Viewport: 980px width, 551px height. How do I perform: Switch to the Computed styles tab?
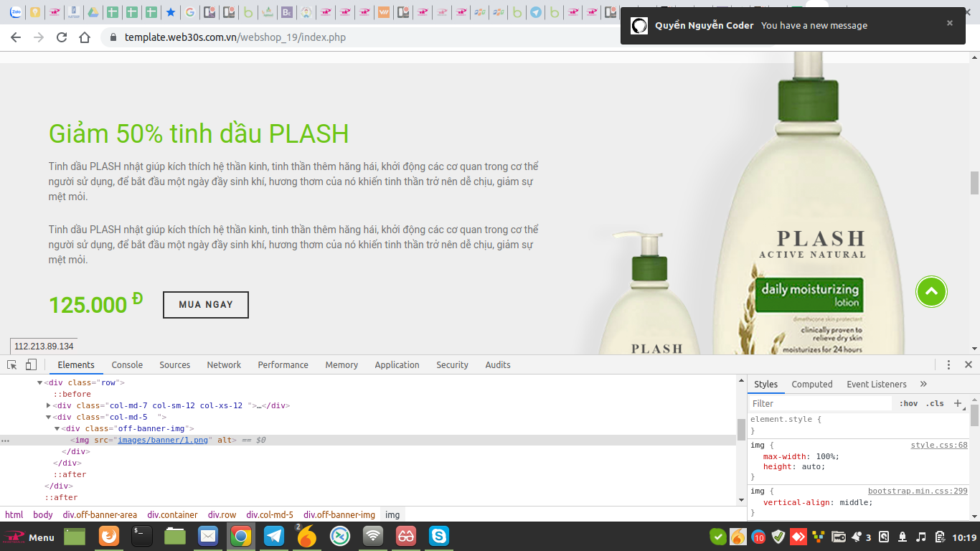pos(812,384)
